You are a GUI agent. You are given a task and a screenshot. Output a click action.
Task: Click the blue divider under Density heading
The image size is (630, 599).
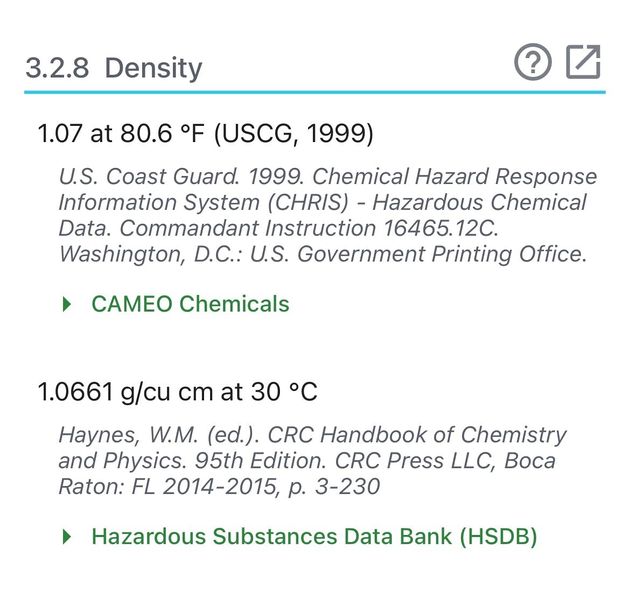pyautogui.click(x=315, y=92)
